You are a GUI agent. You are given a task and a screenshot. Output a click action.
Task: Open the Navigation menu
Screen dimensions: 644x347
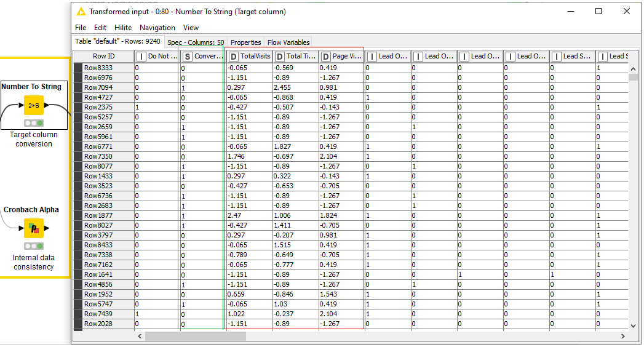pos(157,28)
